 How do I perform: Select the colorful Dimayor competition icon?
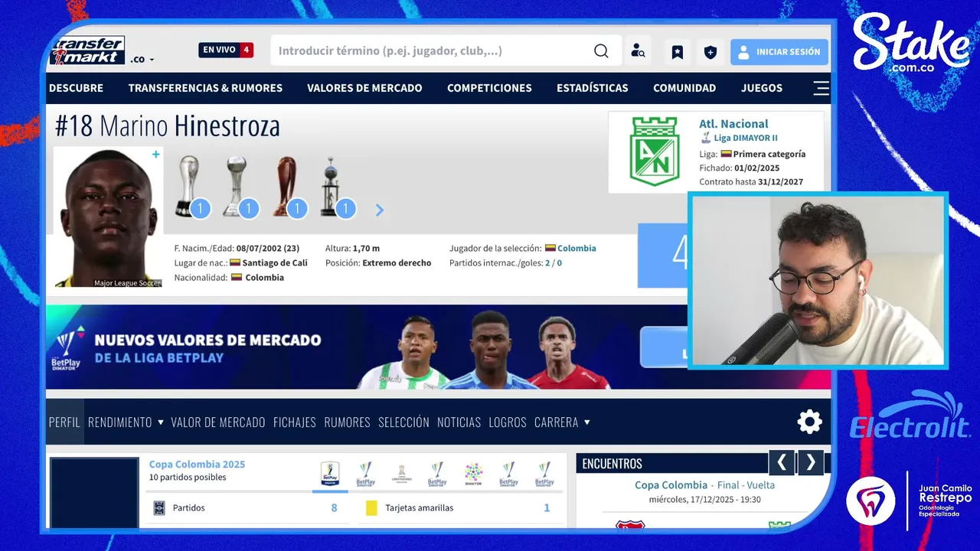pos(473,474)
